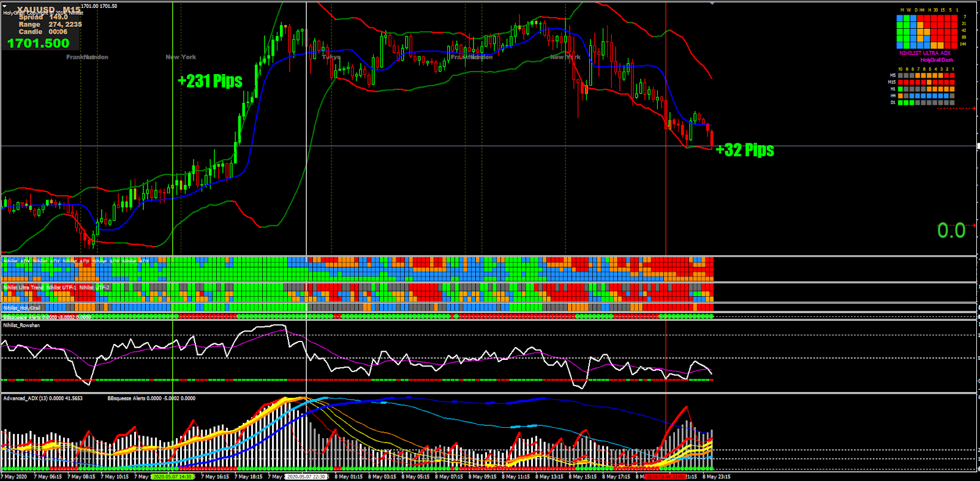
Task: Click the BBsqueeze Alerts label in ADX panel
Action: tap(151, 398)
